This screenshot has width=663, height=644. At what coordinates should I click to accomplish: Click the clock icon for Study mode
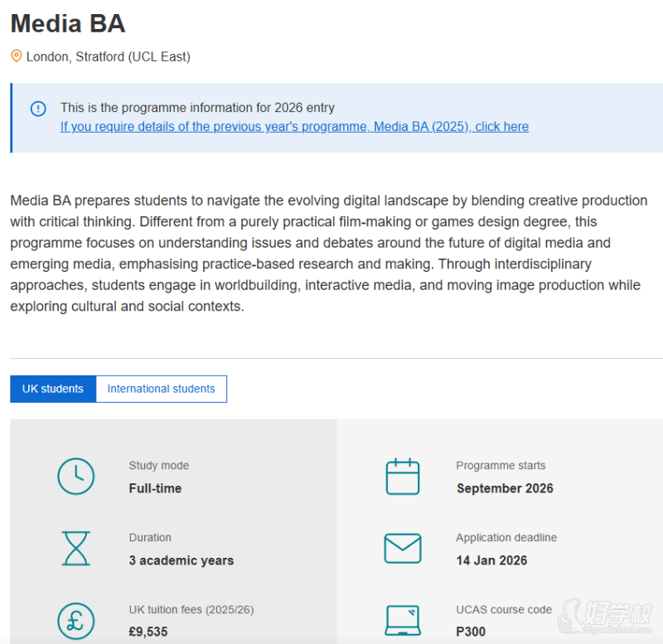(75, 476)
